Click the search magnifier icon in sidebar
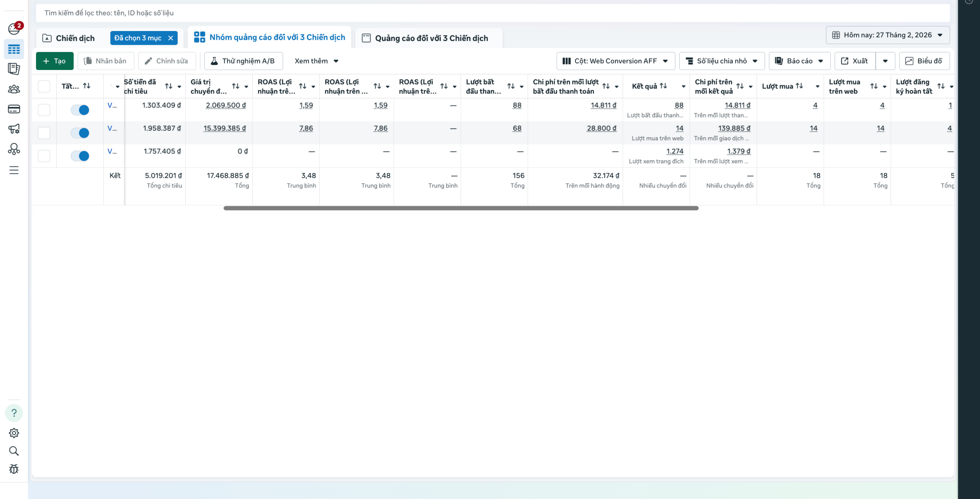This screenshot has width=980, height=499. pyautogui.click(x=14, y=451)
